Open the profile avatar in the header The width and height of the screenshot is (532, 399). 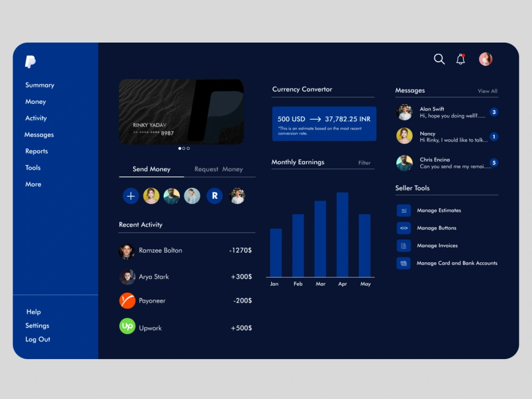coord(486,59)
